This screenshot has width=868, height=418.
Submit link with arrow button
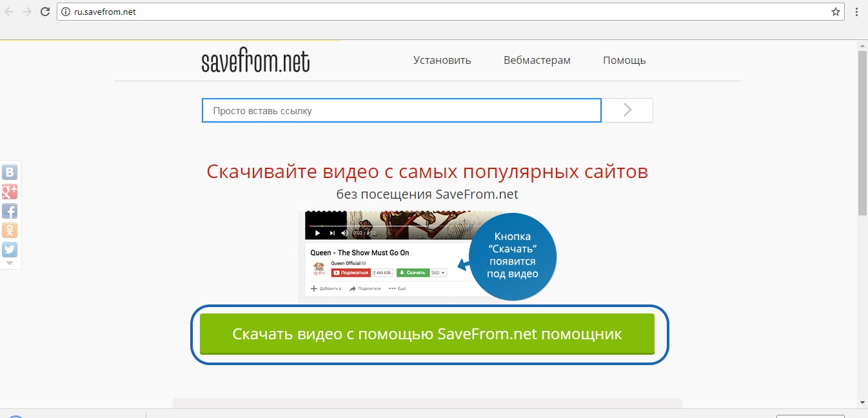(627, 110)
